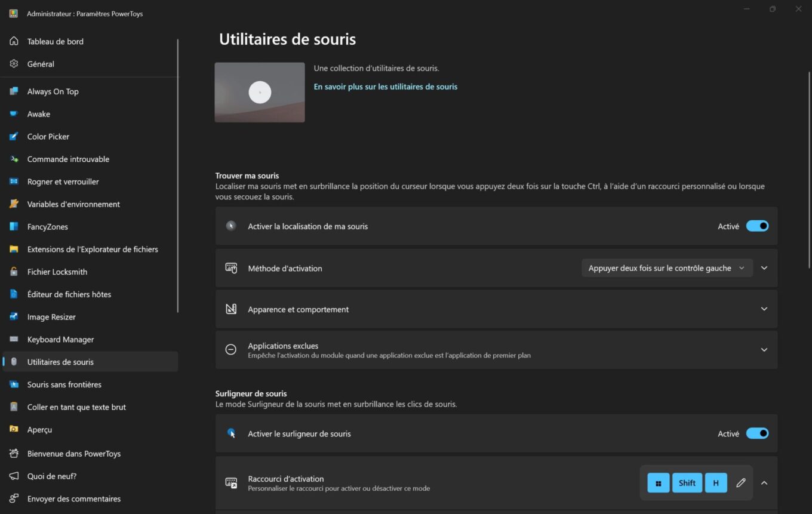
Task: Click the H key button in shortcut
Action: 716,483
